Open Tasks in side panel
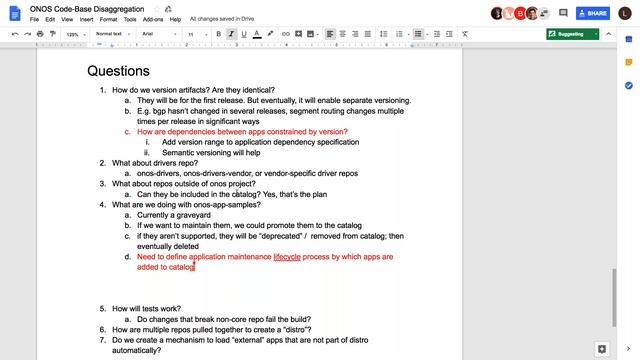 (629, 86)
